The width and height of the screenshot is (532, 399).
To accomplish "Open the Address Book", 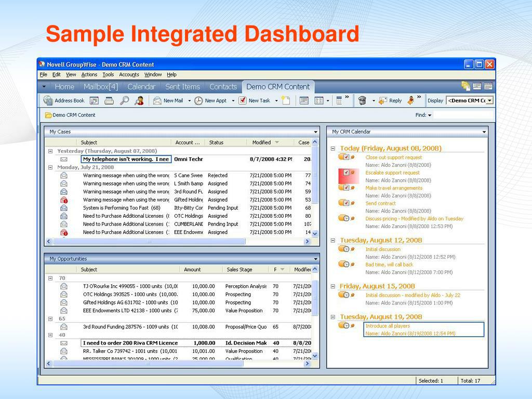I will click(64, 100).
